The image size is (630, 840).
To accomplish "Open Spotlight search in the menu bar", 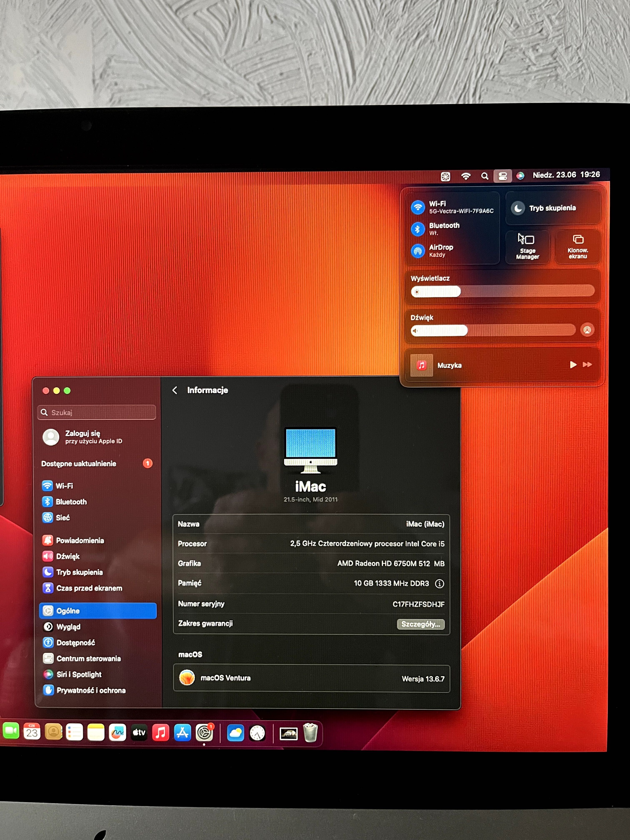I will coord(485,176).
